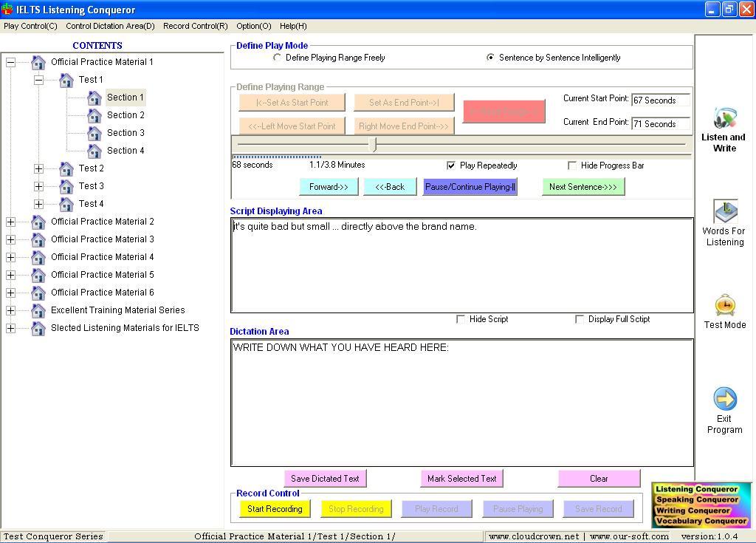This screenshot has width=756, height=543.
Task: Enable Define Playing Range Freely mode
Action: click(x=278, y=58)
